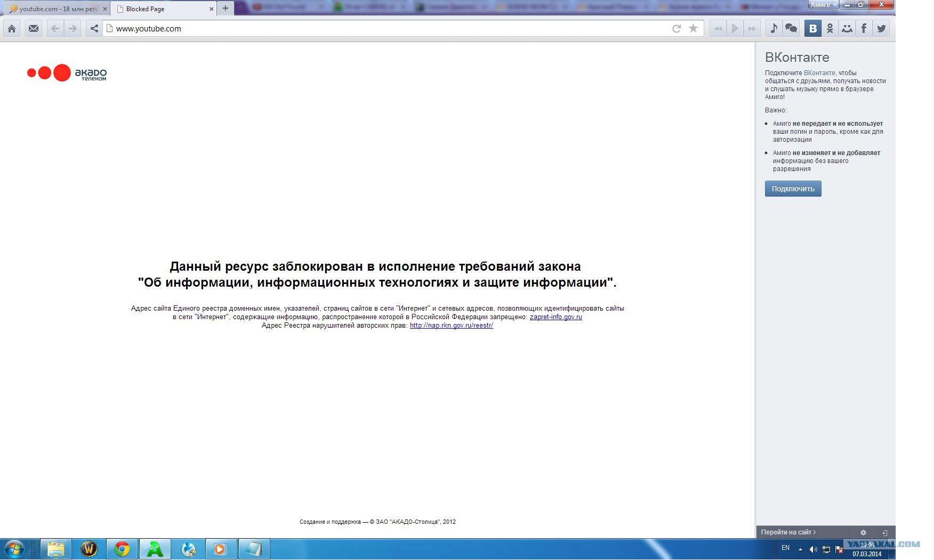Show hidden tray icons arrow
Viewport: 934px width, 560px height.
click(800, 549)
